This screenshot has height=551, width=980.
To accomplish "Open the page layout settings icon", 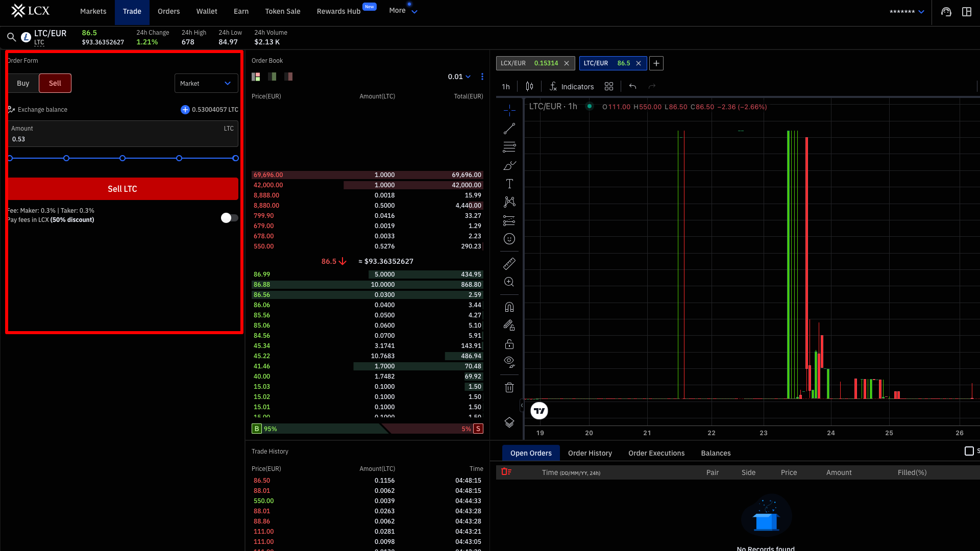I will click(967, 12).
